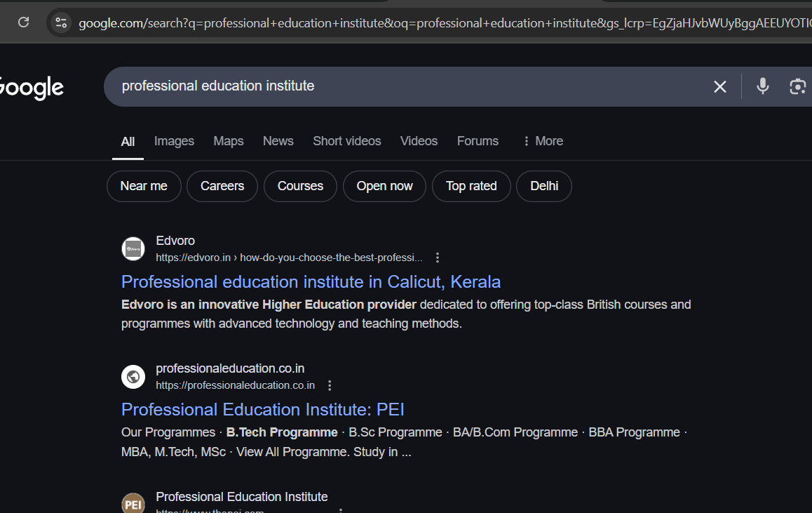Click the Google logo
Screen dimensions: 812x513
(x=31, y=88)
